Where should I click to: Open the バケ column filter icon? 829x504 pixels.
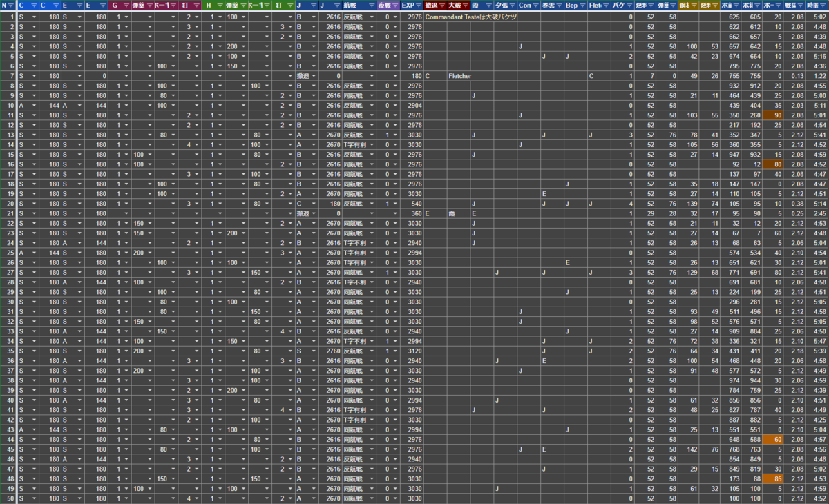click(629, 6)
